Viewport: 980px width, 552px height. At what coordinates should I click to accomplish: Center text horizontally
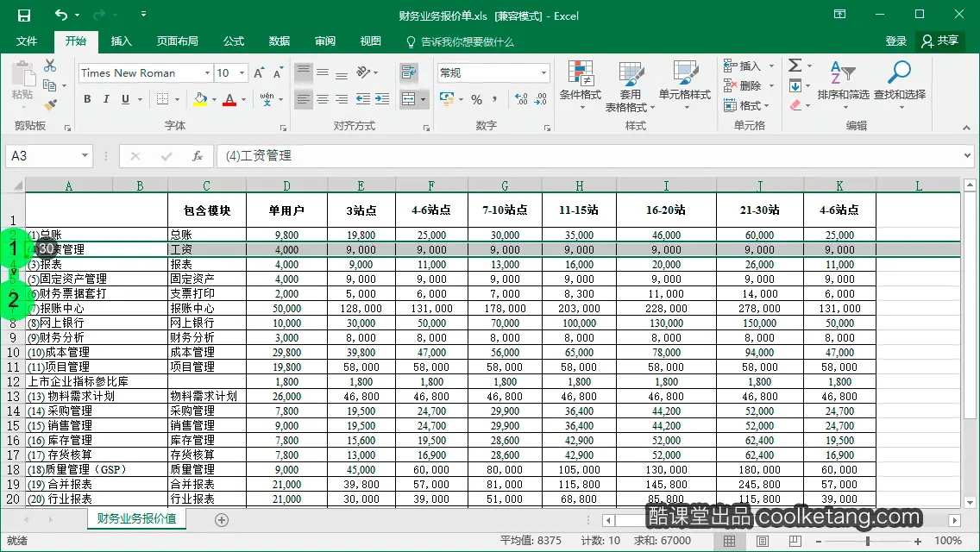(x=323, y=99)
